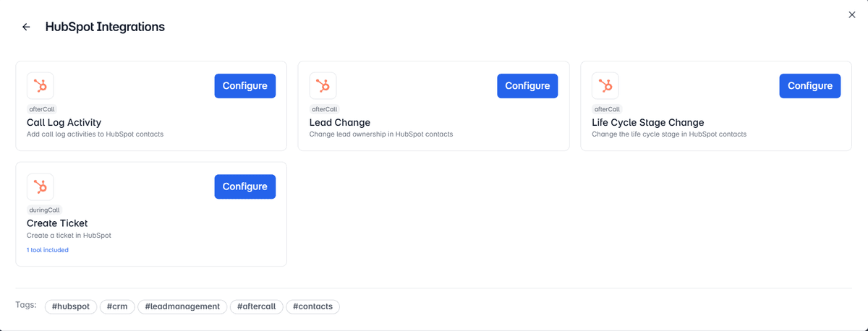Click afterCall badge on Life Cycle Stage Change

coord(607,109)
